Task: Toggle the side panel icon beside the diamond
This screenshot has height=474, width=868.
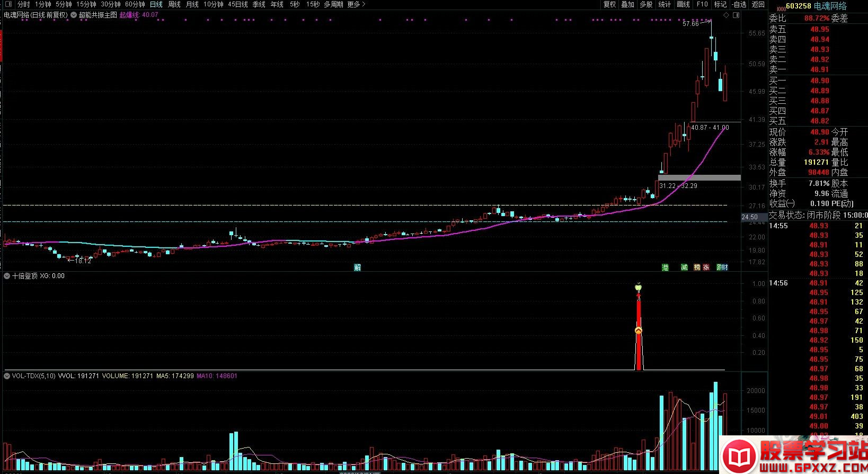Action: point(736,15)
